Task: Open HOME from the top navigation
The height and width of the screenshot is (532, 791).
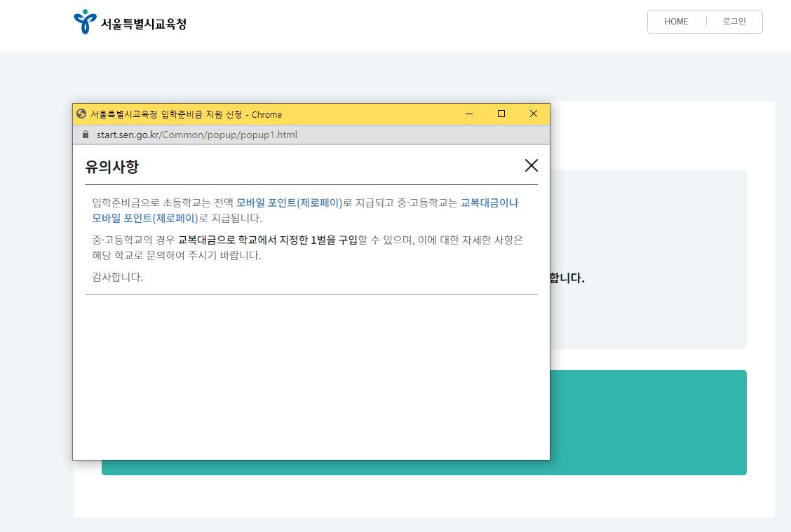Action: pyautogui.click(x=675, y=22)
